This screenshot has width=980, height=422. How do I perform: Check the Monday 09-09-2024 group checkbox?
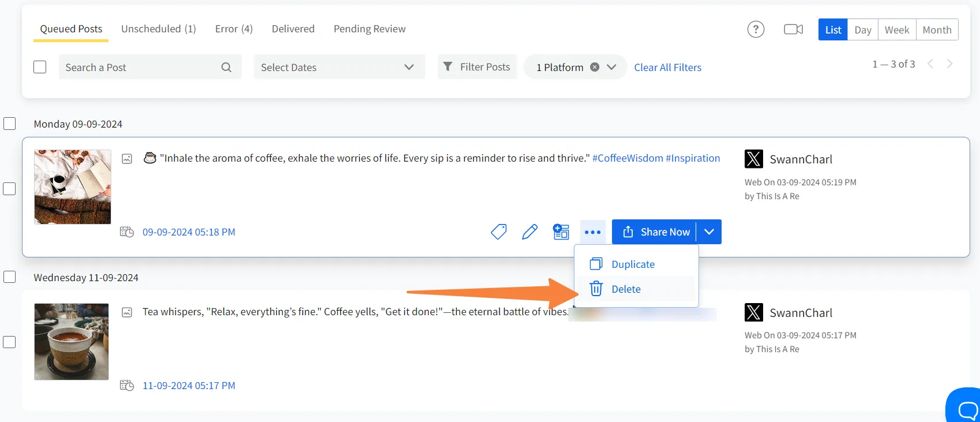(x=10, y=124)
